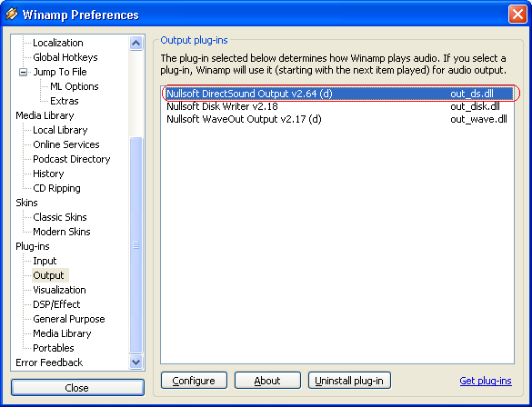
Task: Open Classic Skins page
Action: click(60, 217)
